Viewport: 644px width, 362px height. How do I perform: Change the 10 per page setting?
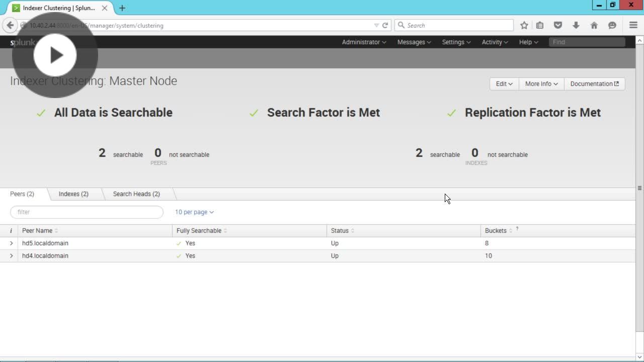[194, 212]
